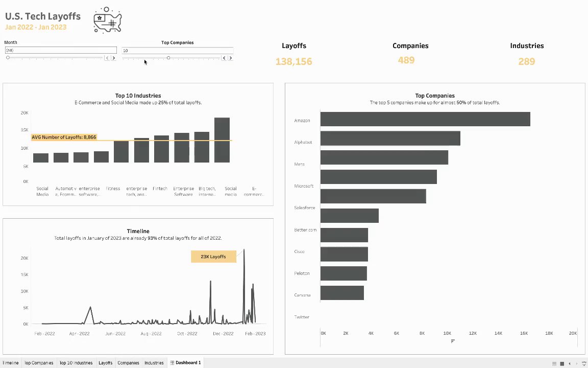The width and height of the screenshot is (588, 368).
Task: Click the Month filter previous arrow
Action: (107, 58)
